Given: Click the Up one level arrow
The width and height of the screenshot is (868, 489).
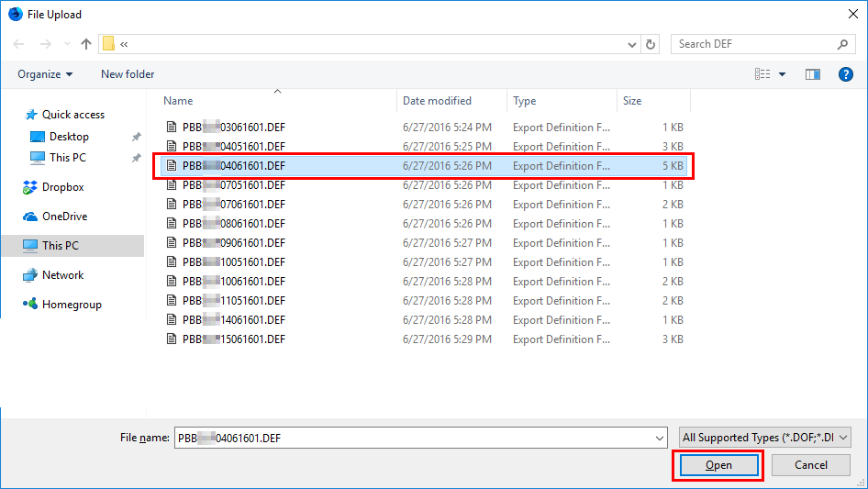Looking at the screenshot, I should click(x=86, y=44).
